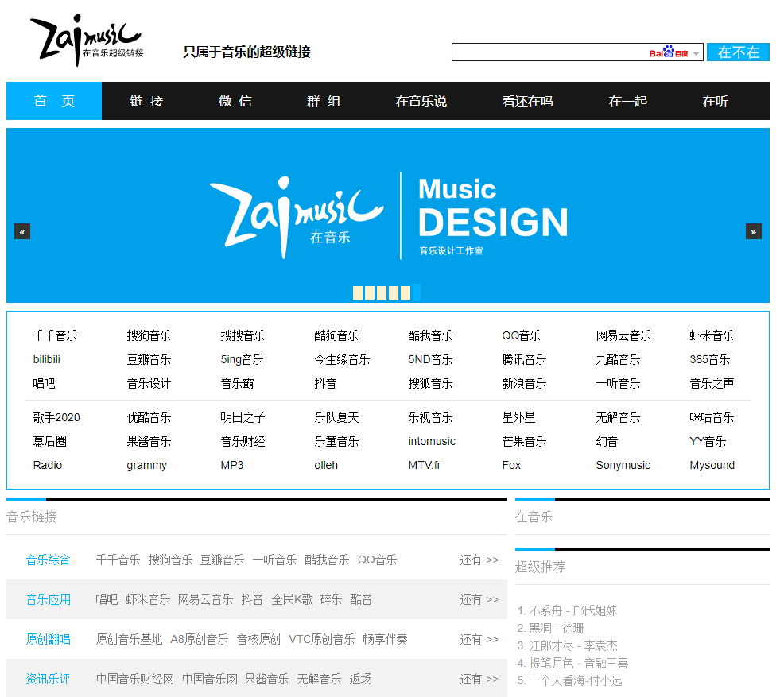Open 音乐之声 link
784x697 pixels.
[712, 384]
